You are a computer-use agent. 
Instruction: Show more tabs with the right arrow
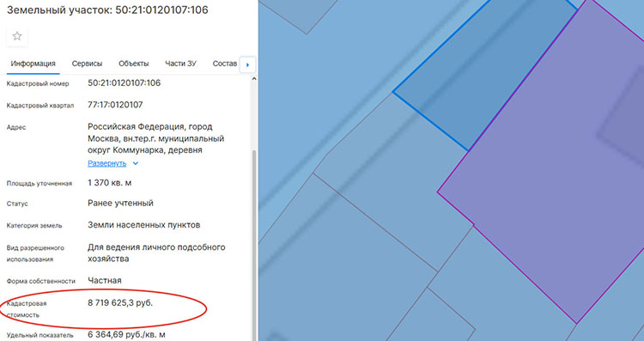(x=247, y=64)
